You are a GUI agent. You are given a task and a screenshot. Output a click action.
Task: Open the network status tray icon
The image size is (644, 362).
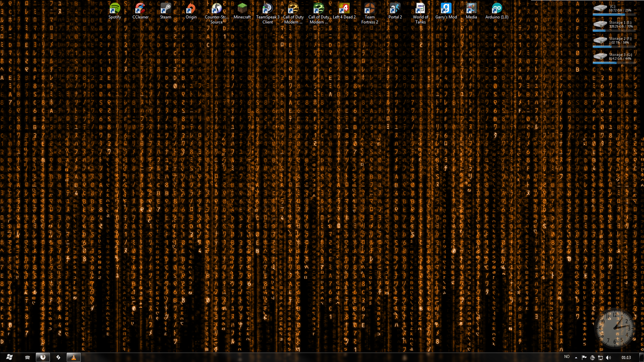tap(600, 358)
